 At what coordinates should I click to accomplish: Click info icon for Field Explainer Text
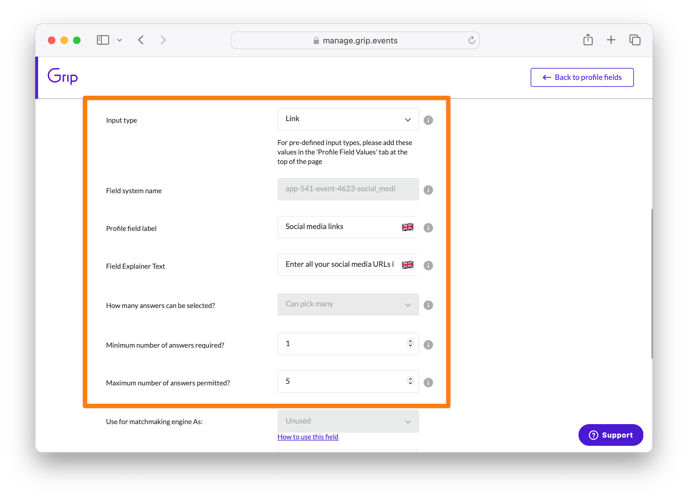(x=428, y=266)
